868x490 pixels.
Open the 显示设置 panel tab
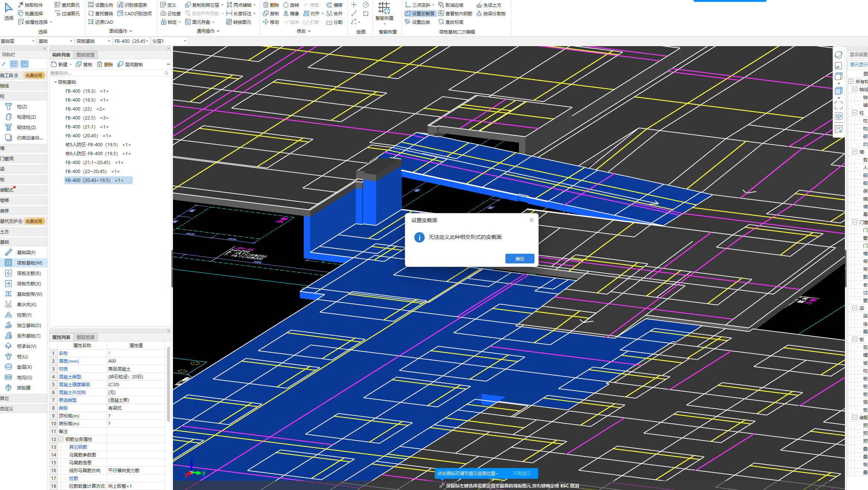859,54
